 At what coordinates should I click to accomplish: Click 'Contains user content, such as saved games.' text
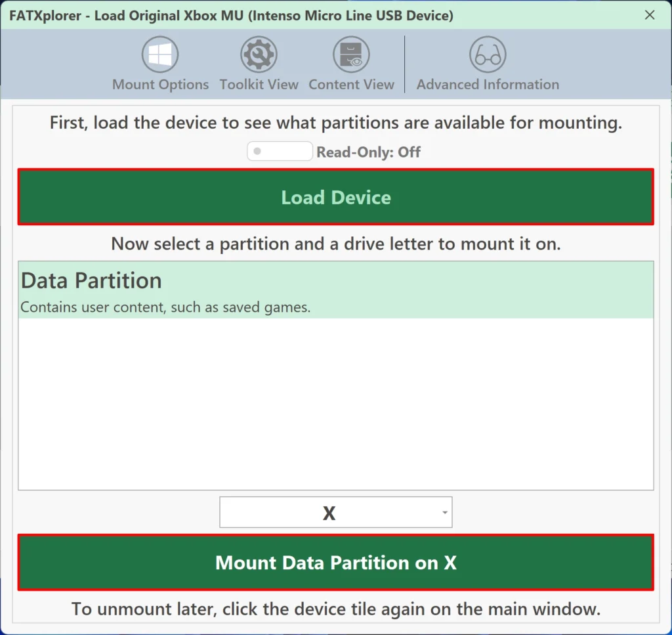(165, 307)
